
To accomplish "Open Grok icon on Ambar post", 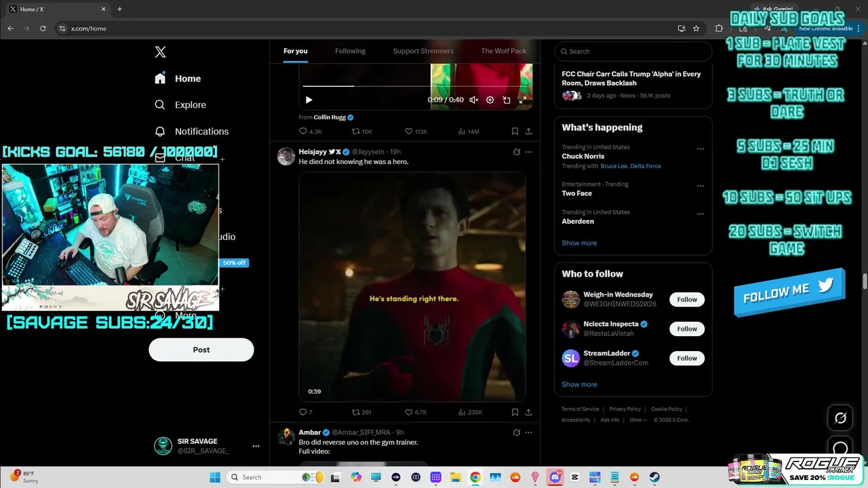I will (516, 432).
